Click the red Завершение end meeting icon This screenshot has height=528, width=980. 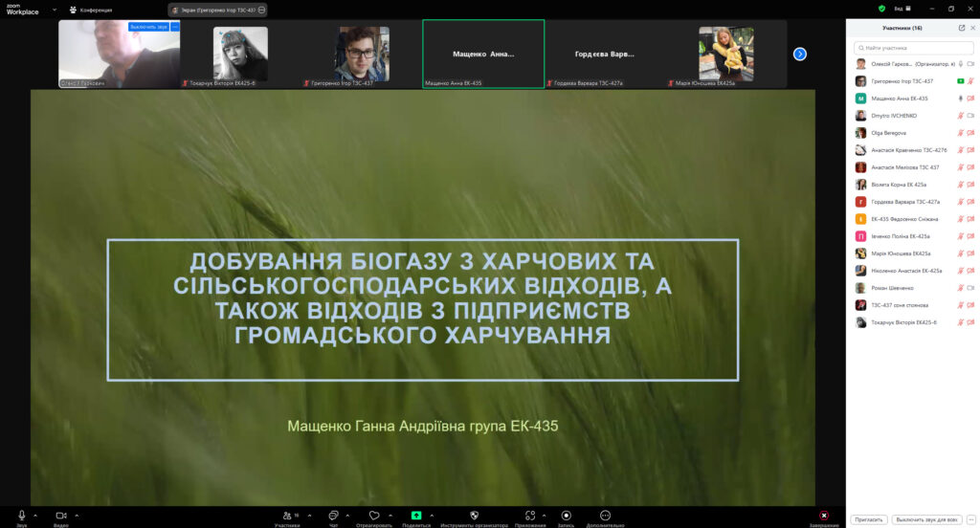pos(824,516)
